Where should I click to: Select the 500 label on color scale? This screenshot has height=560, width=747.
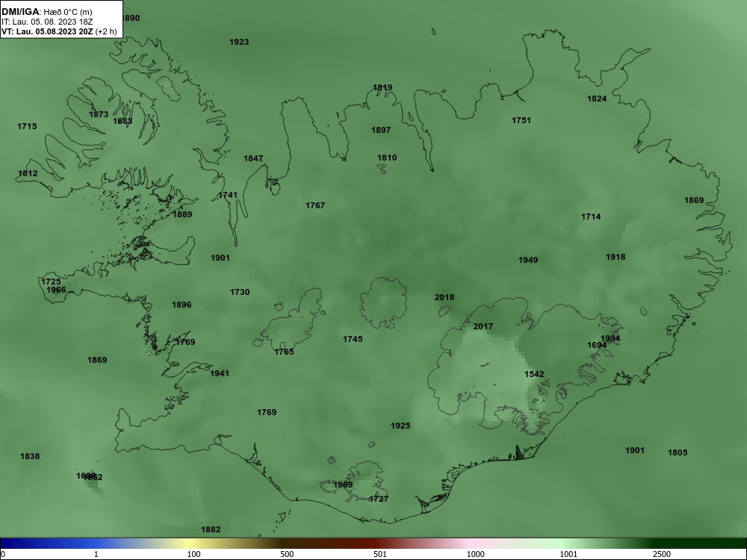pyautogui.click(x=287, y=554)
